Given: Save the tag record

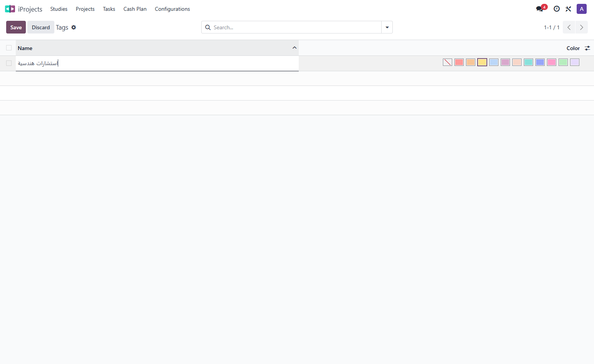Looking at the screenshot, I should tap(16, 27).
